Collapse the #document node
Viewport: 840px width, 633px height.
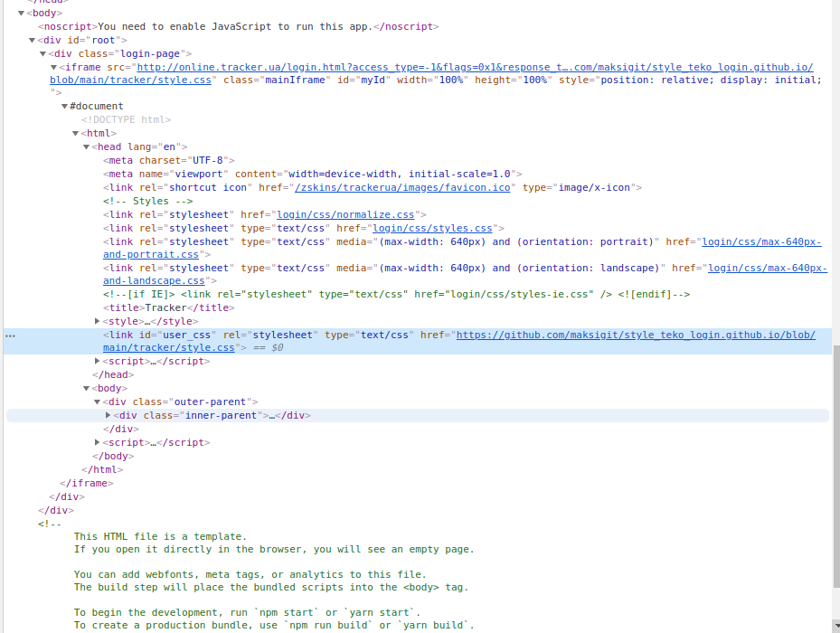(65, 107)
